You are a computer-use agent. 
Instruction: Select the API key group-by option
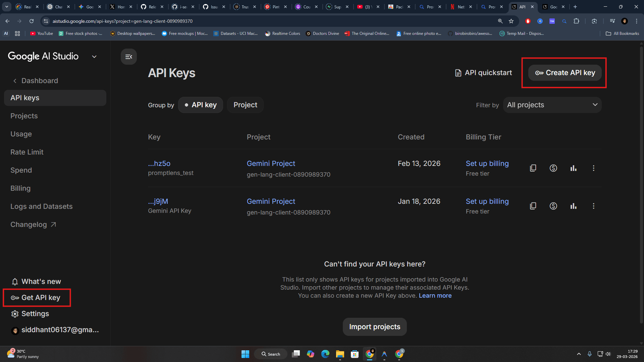(201, 105)
